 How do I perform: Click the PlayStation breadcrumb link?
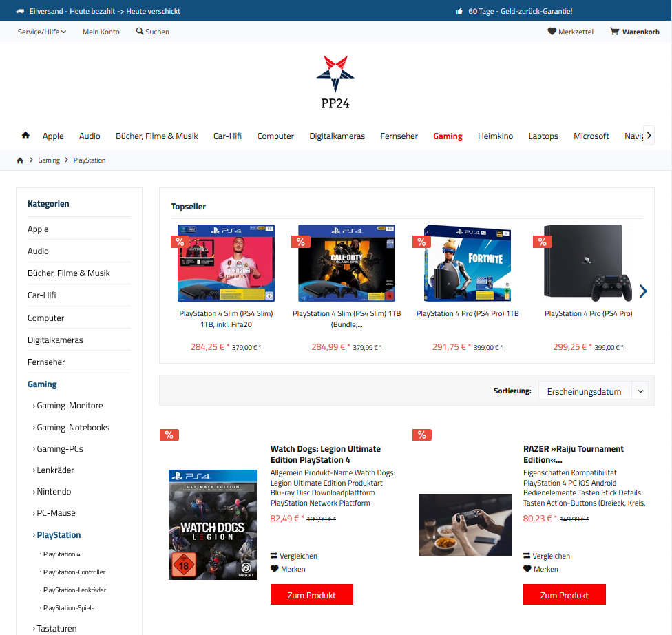(89, 160)
